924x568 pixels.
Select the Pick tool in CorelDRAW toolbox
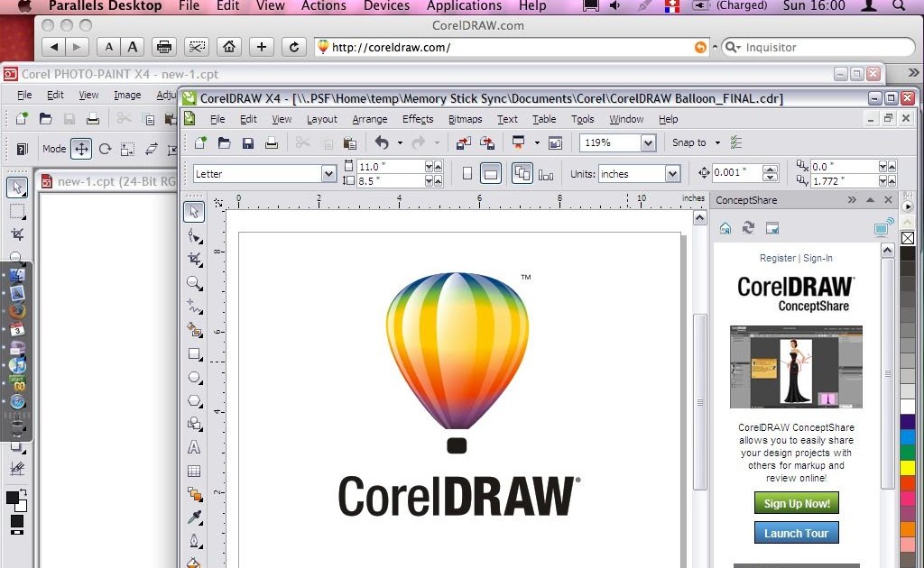194,212
